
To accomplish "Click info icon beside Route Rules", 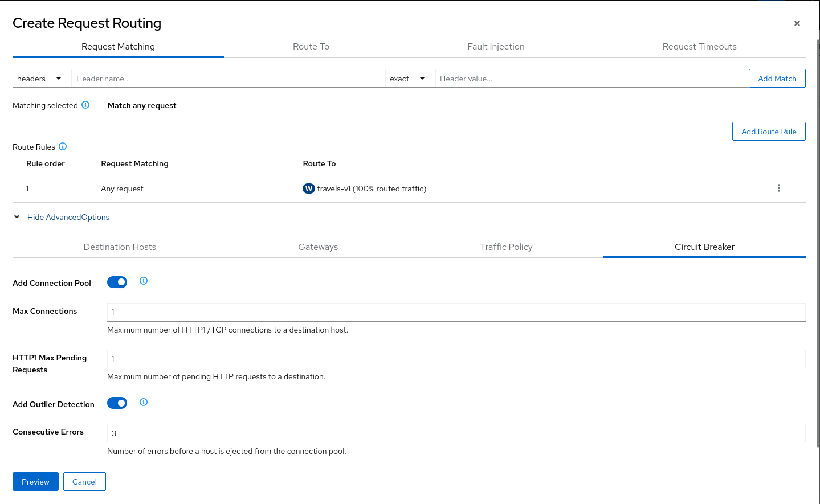I will (x=63, y=146).
